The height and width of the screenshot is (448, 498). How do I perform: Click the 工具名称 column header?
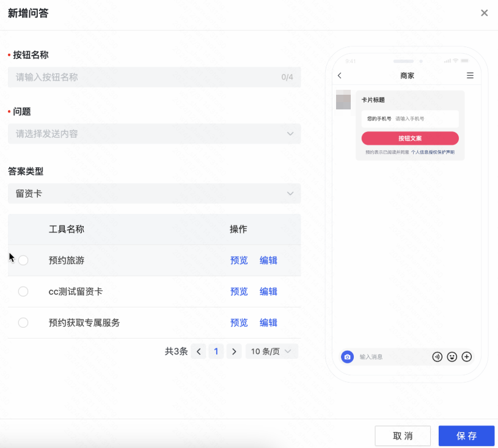67,229
